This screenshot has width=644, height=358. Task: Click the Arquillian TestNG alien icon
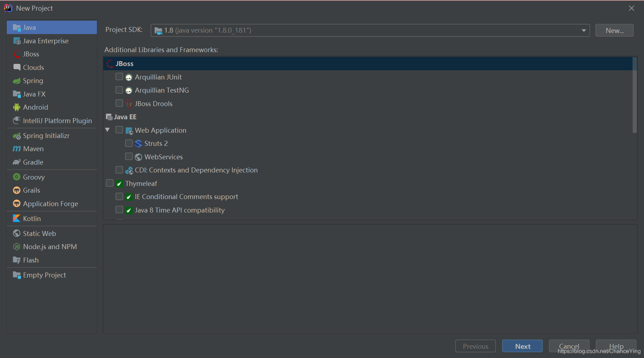pyautogui.click(x=129, y=90)
